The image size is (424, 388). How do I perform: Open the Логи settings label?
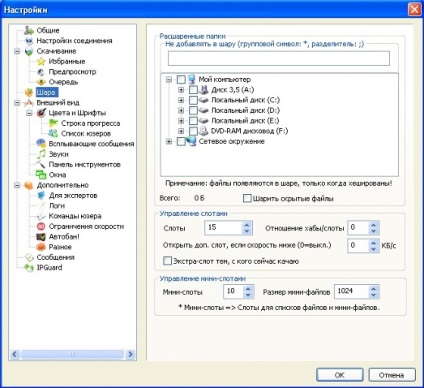click(x=57, y=206)
